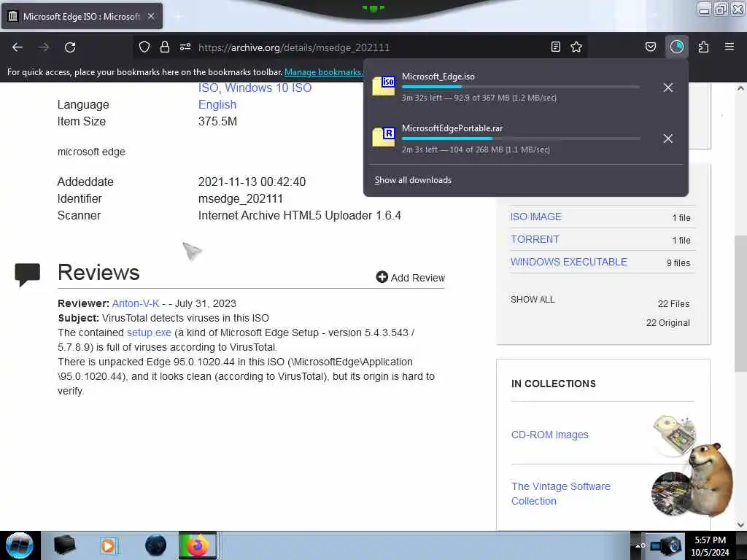Click the system tray network monitor icon
Screen dimensions: 747x560
[x=667, y=545]
